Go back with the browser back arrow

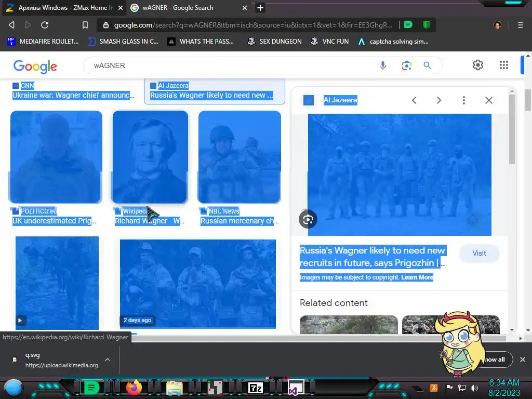11,25
